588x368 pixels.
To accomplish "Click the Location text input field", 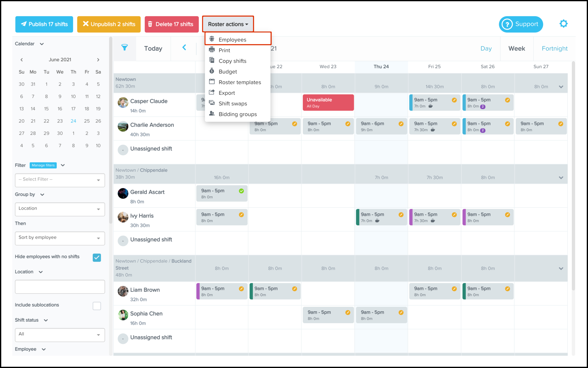I will coord(60,287).
